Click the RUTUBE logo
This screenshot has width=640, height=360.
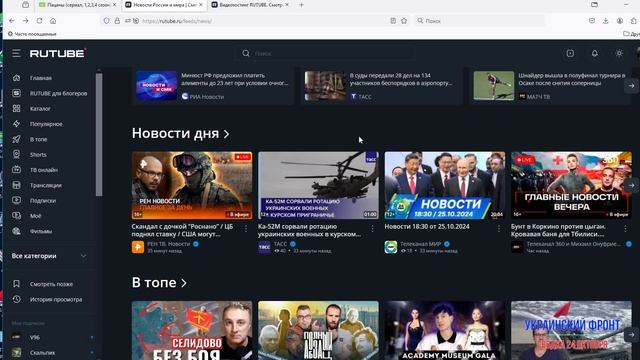click(58, 53)
